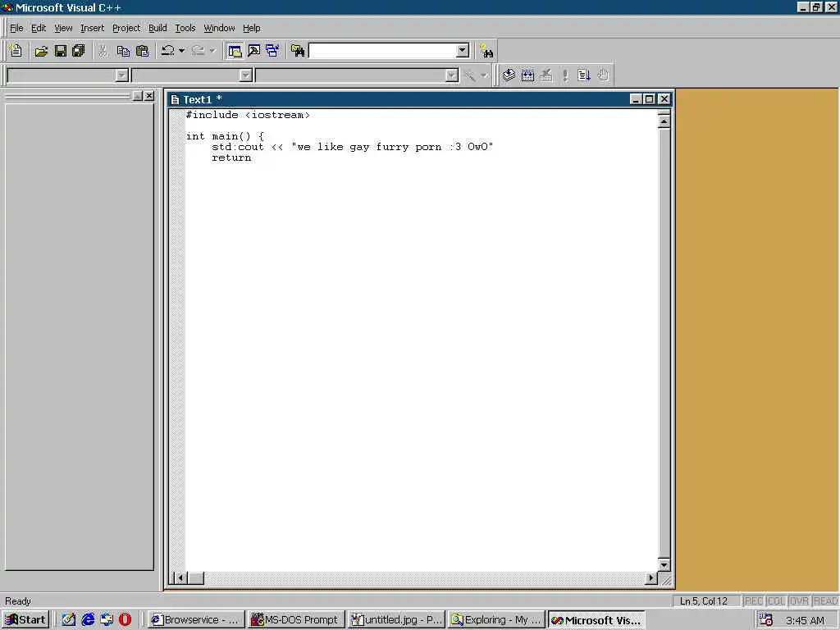Image resolution: width=840 pixels, height=630 pixels.
Task: Switch to untitled.jpg Paint taskbar button
Action: click(x=396, y=620)
